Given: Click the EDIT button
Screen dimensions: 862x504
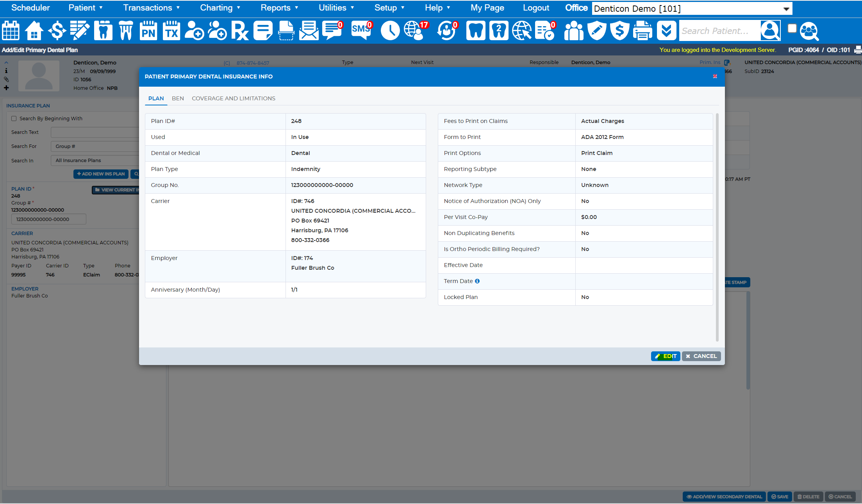Looking at the screenshot, I should pos(666,356).
